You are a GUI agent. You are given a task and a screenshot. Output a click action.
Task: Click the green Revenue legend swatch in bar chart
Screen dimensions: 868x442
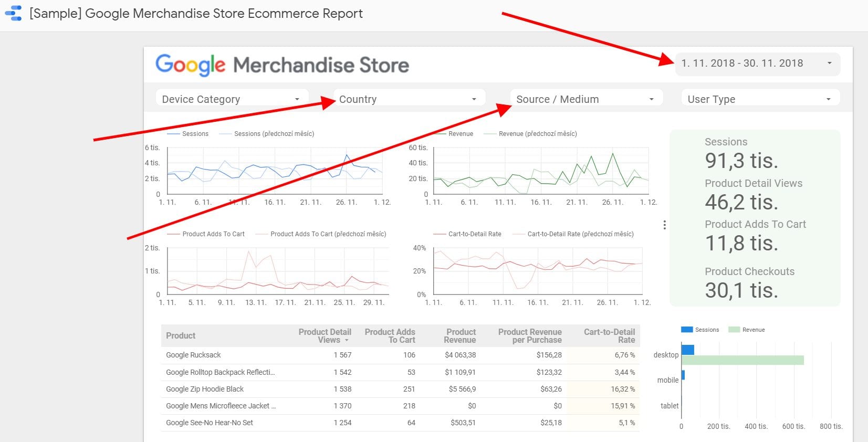734,330
